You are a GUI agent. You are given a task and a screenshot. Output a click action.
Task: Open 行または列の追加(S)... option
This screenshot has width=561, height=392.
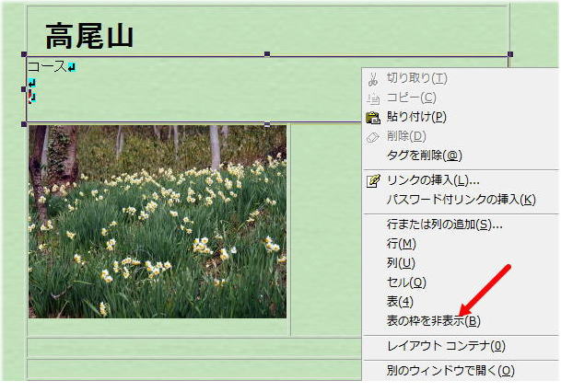coord(444,225)
